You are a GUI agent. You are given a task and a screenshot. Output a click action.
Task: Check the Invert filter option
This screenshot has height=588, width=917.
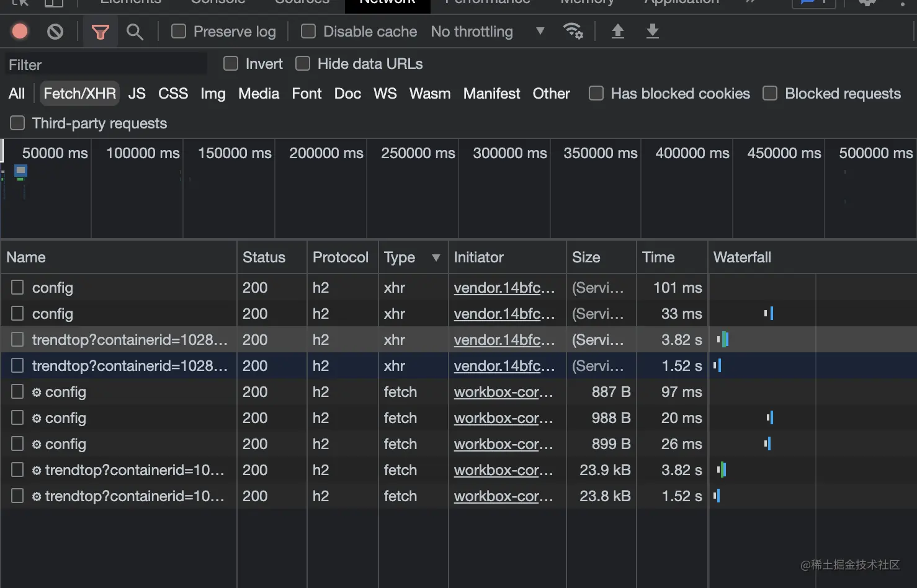coord(231,63)
